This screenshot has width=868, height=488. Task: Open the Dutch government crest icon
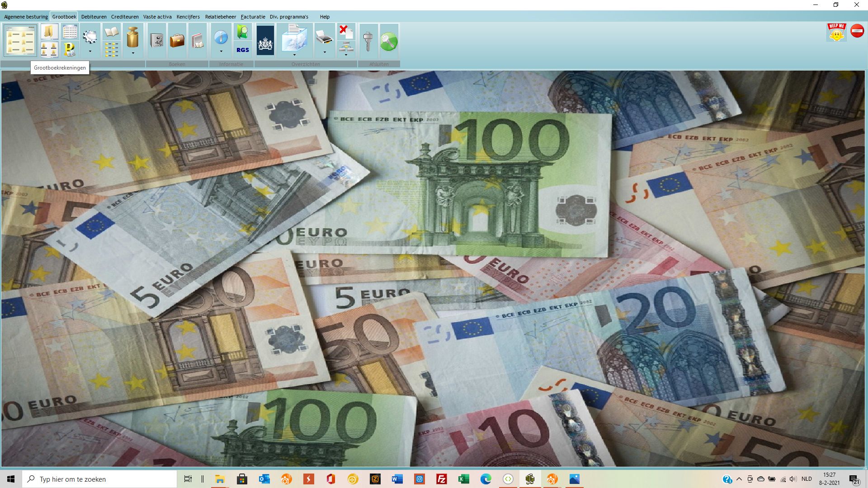point(265,41)
